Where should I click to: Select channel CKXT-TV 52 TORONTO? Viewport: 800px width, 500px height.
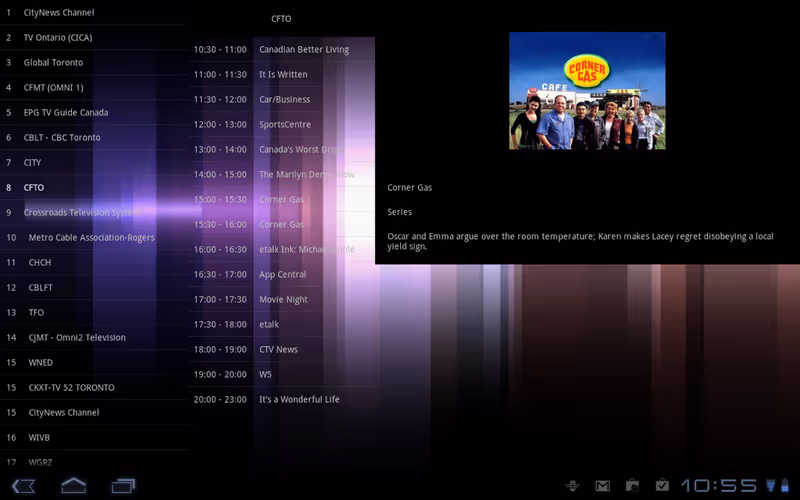(94, 388)
